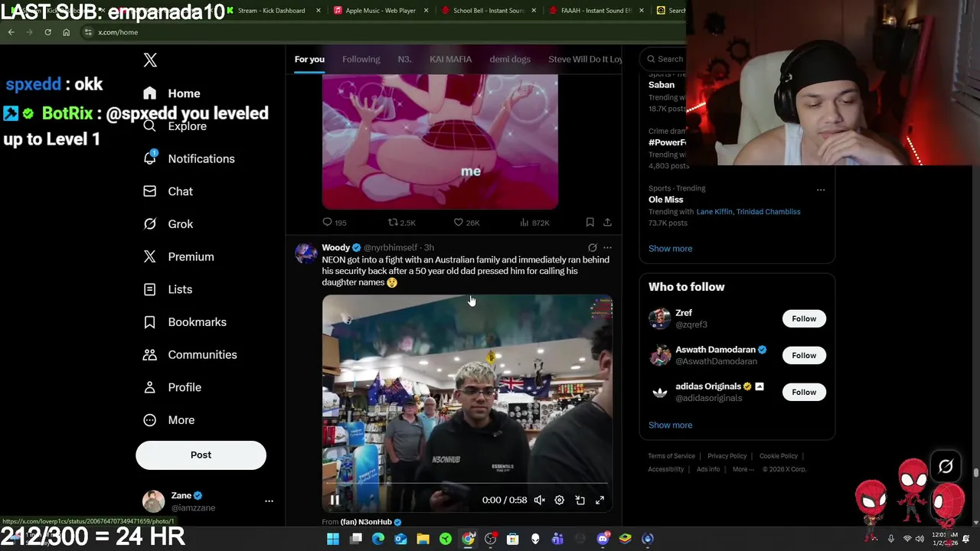The image size is (980, 551).
Task: Click browser home button
Action: [x=66, y=32]
